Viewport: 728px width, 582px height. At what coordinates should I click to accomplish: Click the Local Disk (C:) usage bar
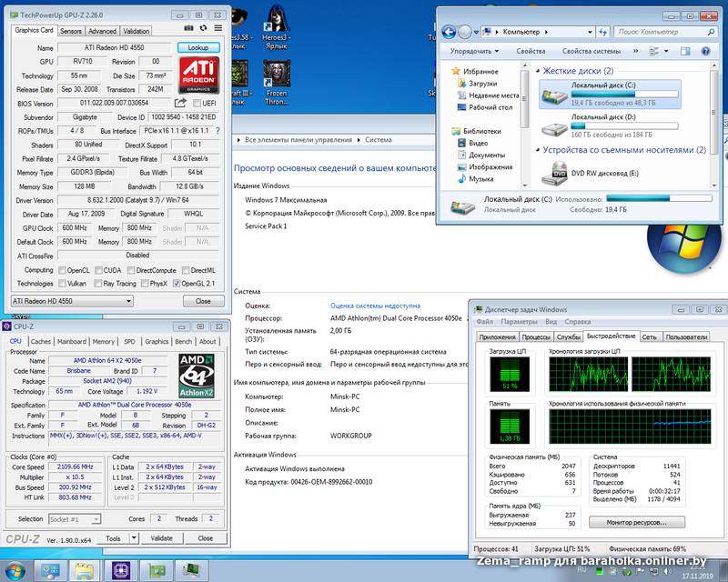click(624, 94)
